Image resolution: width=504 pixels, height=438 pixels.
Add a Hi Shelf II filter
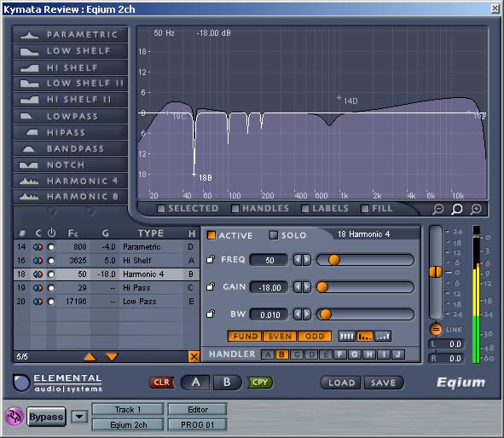(70, 100)
